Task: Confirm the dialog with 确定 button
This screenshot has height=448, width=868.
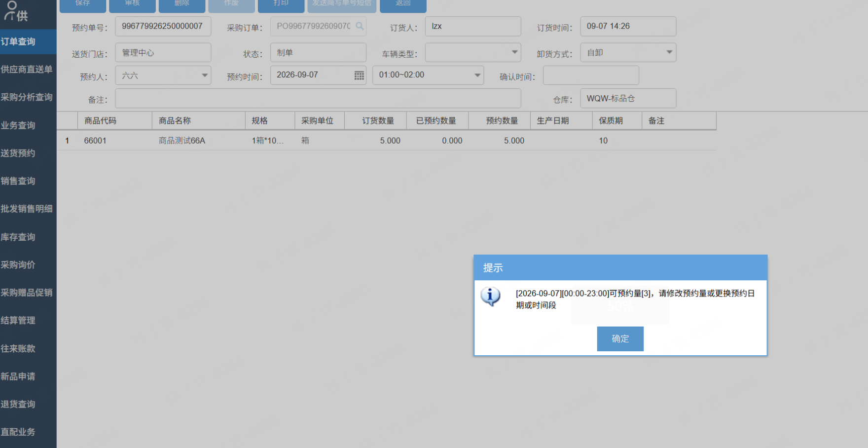Action: (620, 338)
